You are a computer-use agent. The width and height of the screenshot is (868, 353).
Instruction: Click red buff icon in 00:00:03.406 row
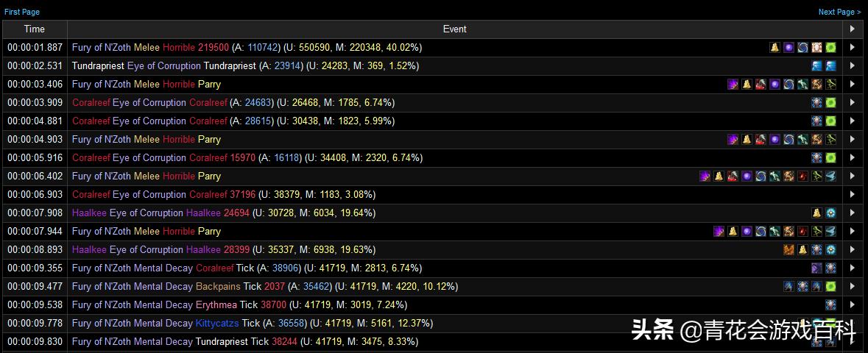761,84
